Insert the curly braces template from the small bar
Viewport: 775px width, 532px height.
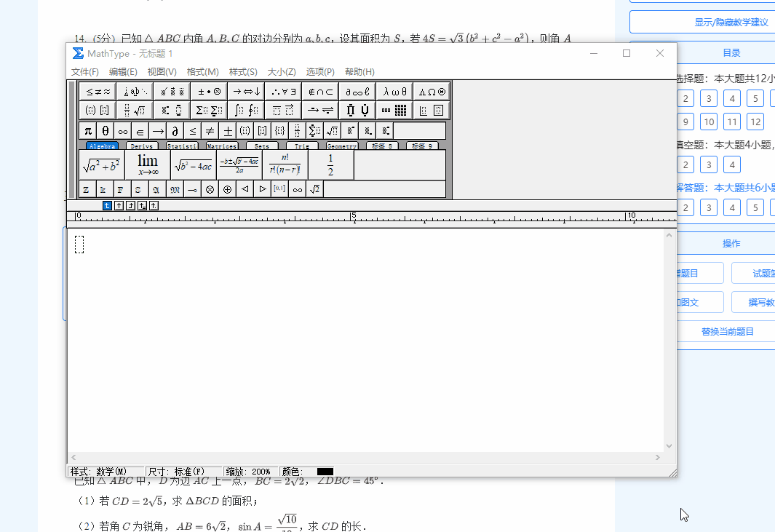[x=279, y=131]
